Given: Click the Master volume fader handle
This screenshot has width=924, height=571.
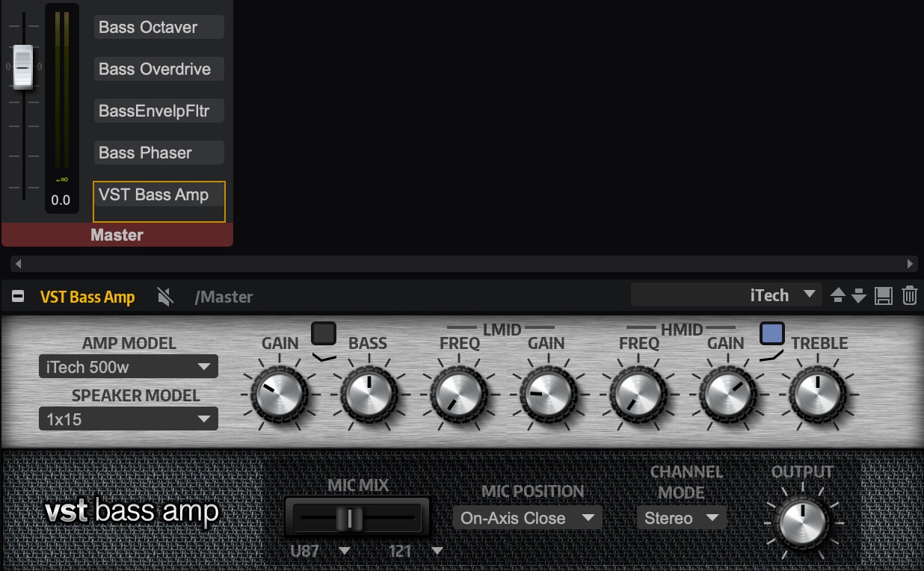Looking at the screenshot, I should click(23, 67).
